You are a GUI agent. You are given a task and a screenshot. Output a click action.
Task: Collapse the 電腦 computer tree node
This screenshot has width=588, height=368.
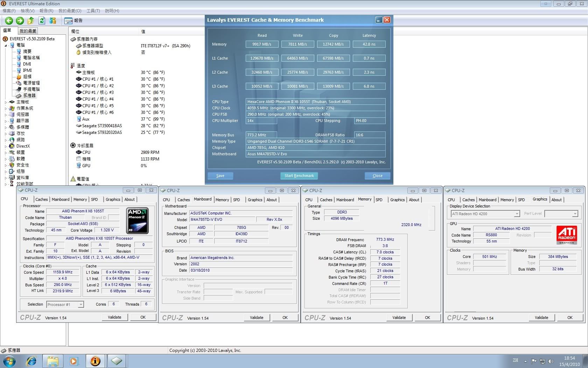point(6,45)
